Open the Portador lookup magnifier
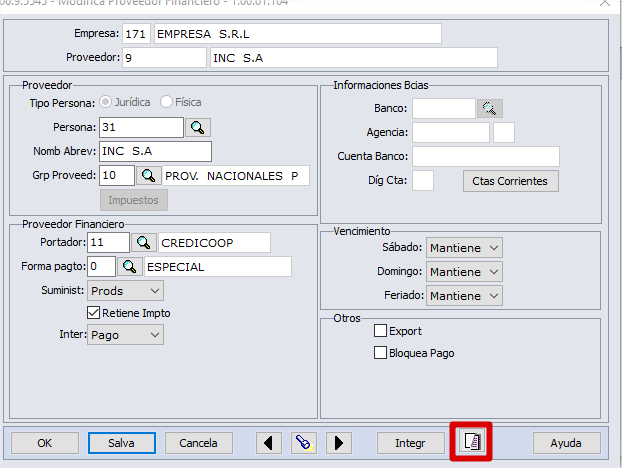 click(143, 242)
